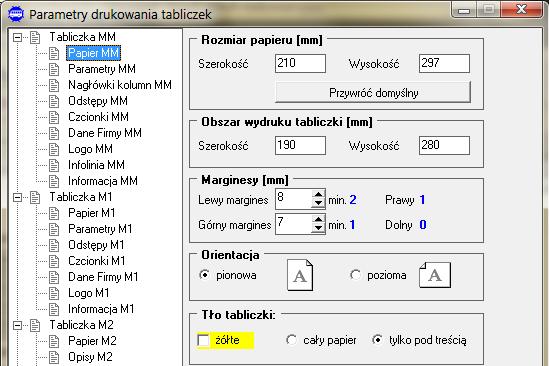Click document icon beside Infolinia MM
The height and width of the screenshot is (366, 549).
point(54,165)
